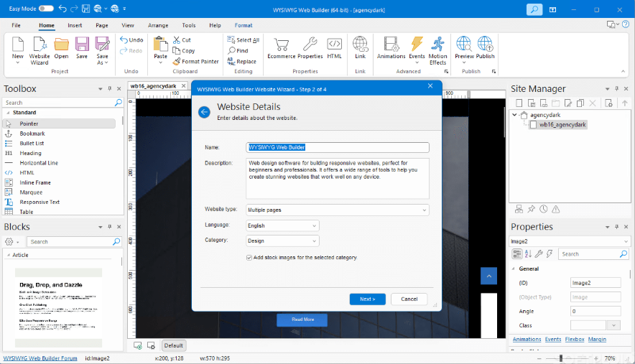635x364 pixels.
Task: Switch to the View ribbon tab
Action: click(x=128, y=25)
